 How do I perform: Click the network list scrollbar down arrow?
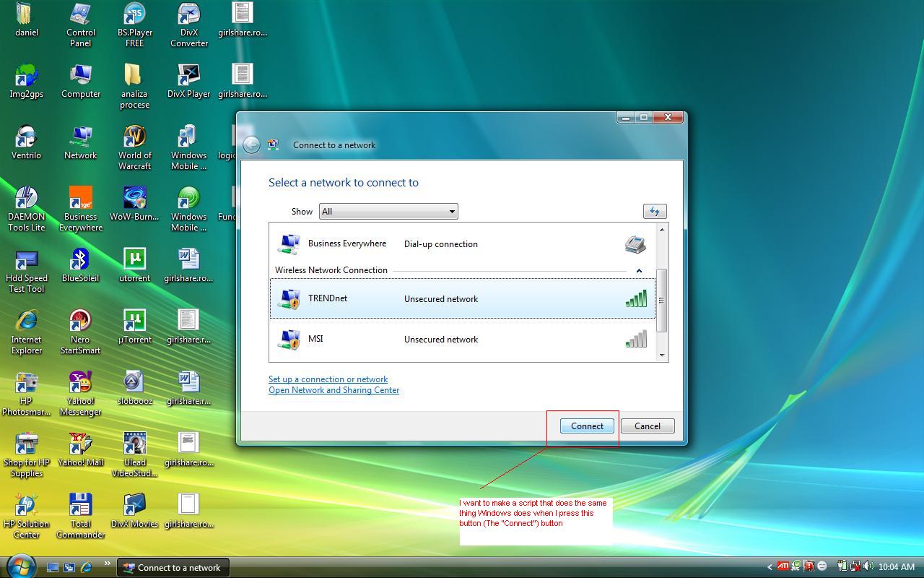pos(661,355)
